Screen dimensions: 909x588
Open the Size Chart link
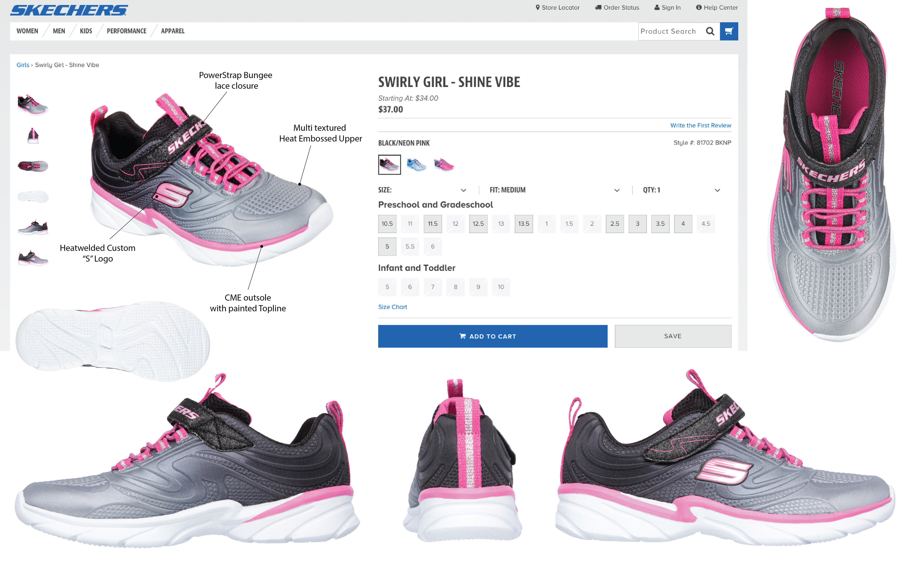click(x=392, y=307)
